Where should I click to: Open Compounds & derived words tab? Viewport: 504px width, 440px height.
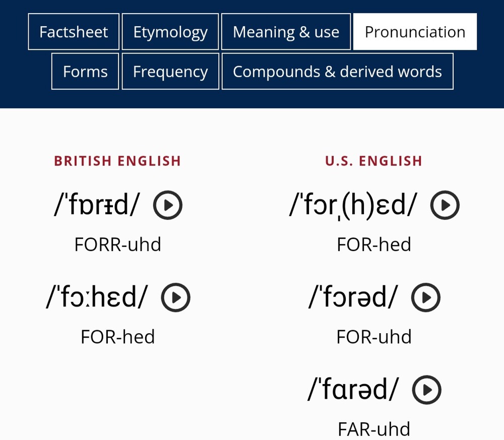(x=338, y=72)
